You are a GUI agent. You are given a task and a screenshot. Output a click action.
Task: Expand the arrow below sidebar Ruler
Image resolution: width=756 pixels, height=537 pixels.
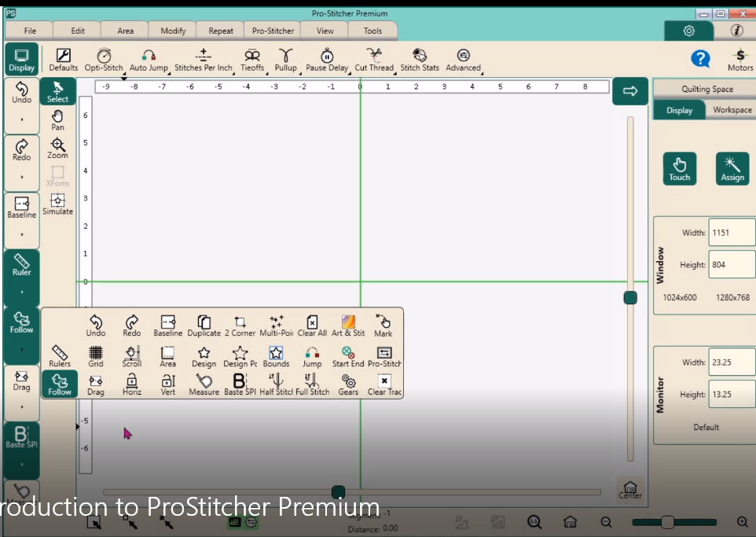(22, 292)
